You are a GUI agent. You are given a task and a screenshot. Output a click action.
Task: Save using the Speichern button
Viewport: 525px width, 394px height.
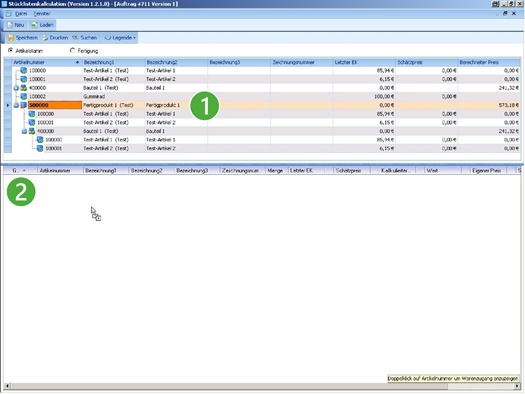coord(23,37)
